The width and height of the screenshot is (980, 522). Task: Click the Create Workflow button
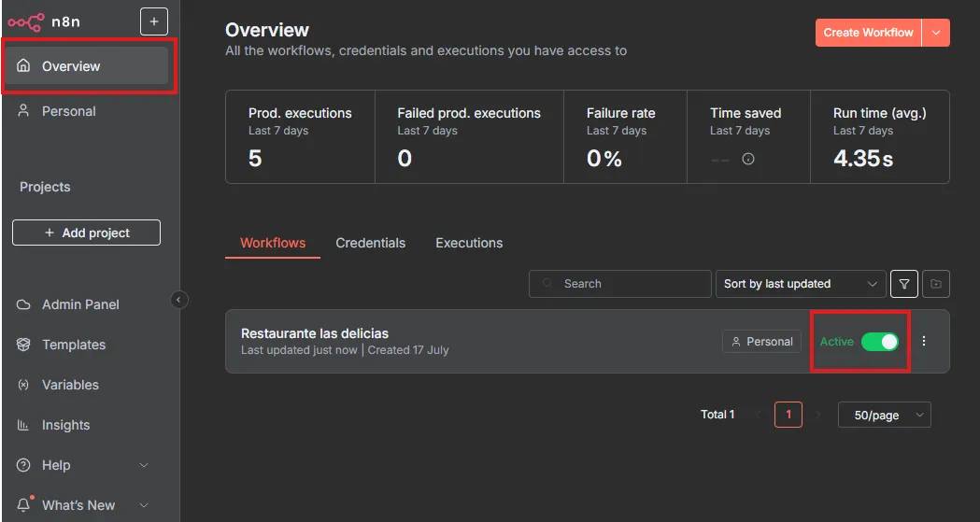(x=868, y=33)
